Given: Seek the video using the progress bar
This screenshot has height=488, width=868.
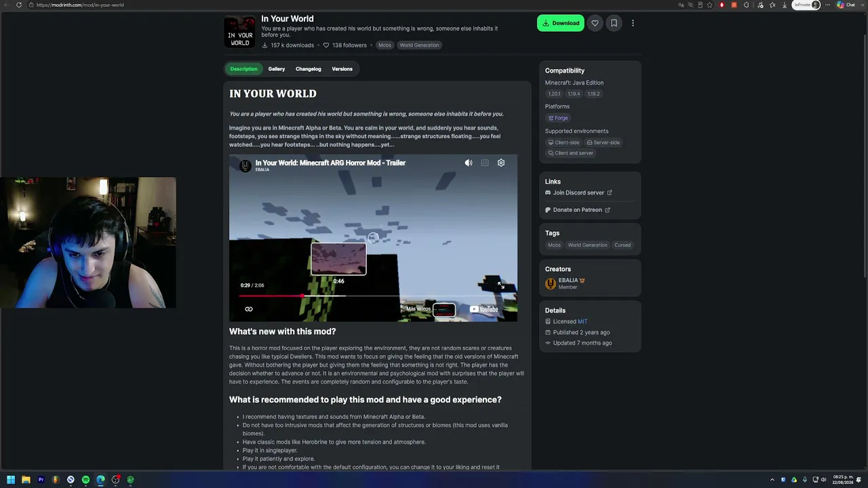Looking at the screenshot, I should click(373, 296).
